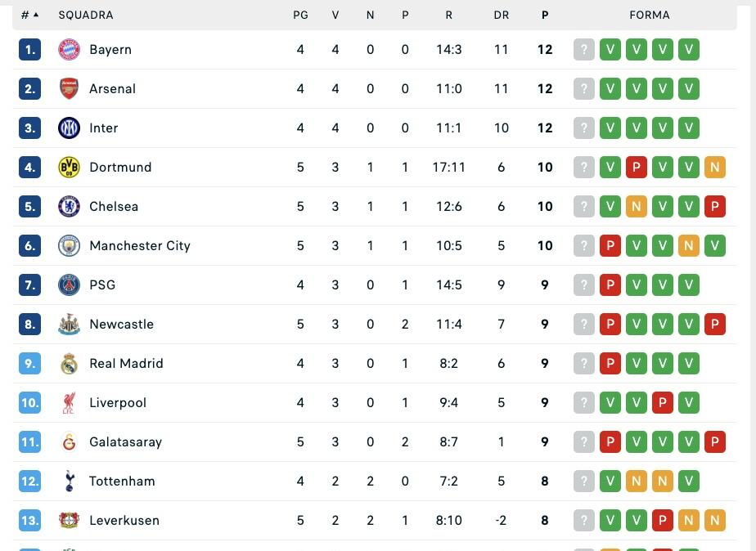756x551 pixels.
Task: Click the Inter club crest
Action: tap(70, 128)
